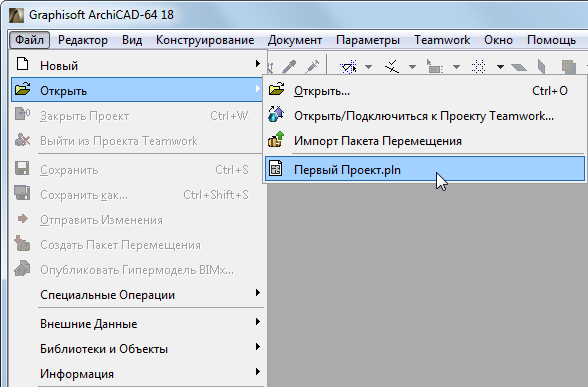Open the Окно menu
This screenshot has height=387, width=588.
498,40
